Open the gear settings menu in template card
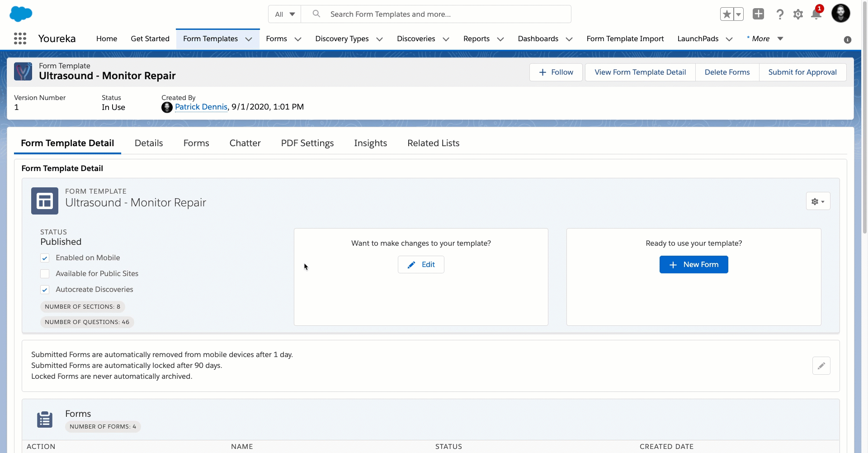 (818, 201)
